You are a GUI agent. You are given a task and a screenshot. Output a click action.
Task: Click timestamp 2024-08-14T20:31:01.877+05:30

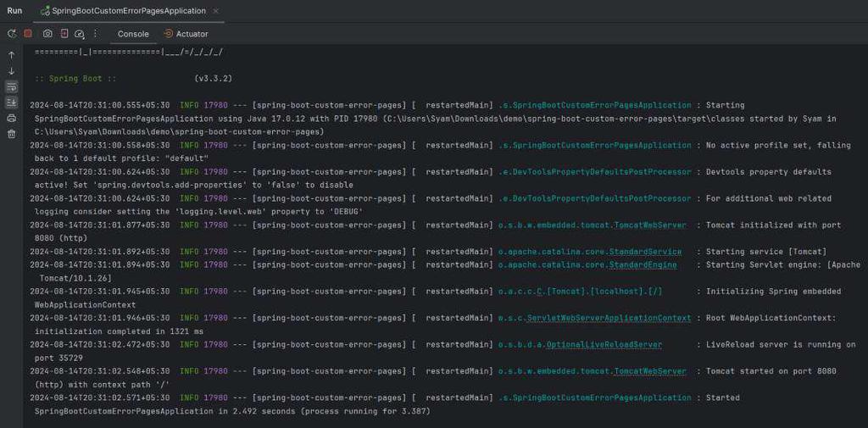100,225
